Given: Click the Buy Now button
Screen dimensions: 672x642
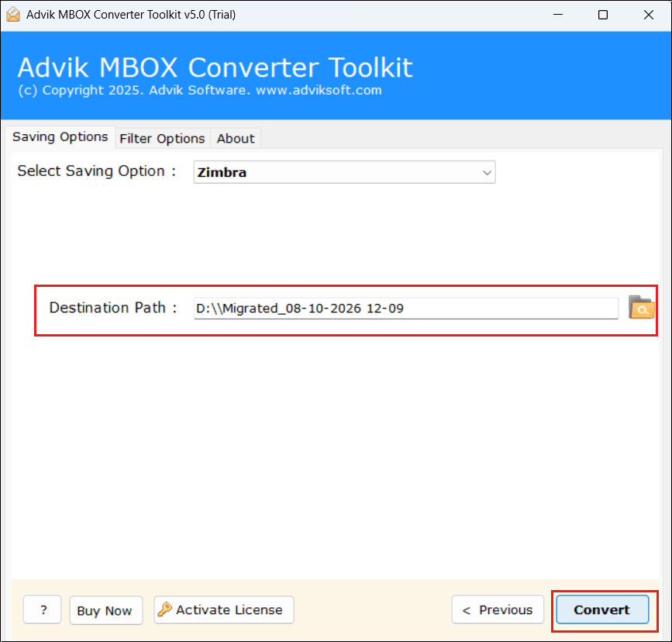Looking at the screenshot, I should (106, 610).
